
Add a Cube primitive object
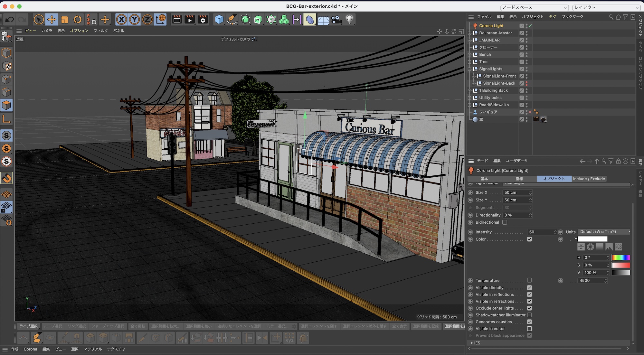click(219, 20)
